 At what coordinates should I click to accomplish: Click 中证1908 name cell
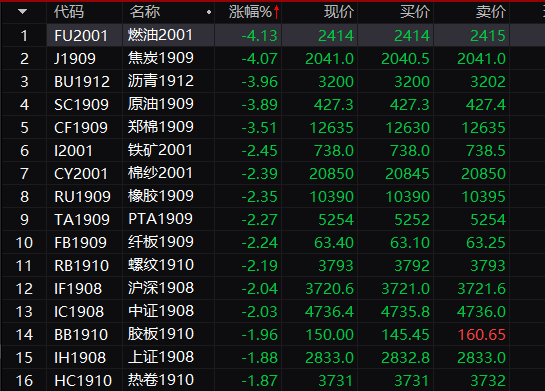[x=161, y=311]
